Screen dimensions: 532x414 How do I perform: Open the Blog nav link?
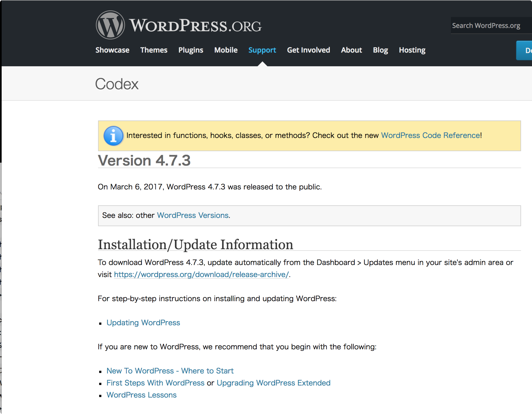(x=380, y=50)
